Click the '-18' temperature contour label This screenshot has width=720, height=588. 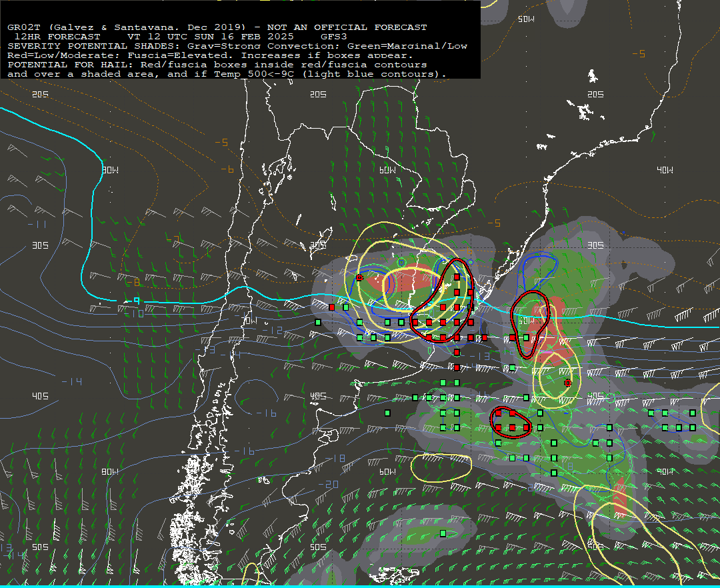(x=335, y=459)
